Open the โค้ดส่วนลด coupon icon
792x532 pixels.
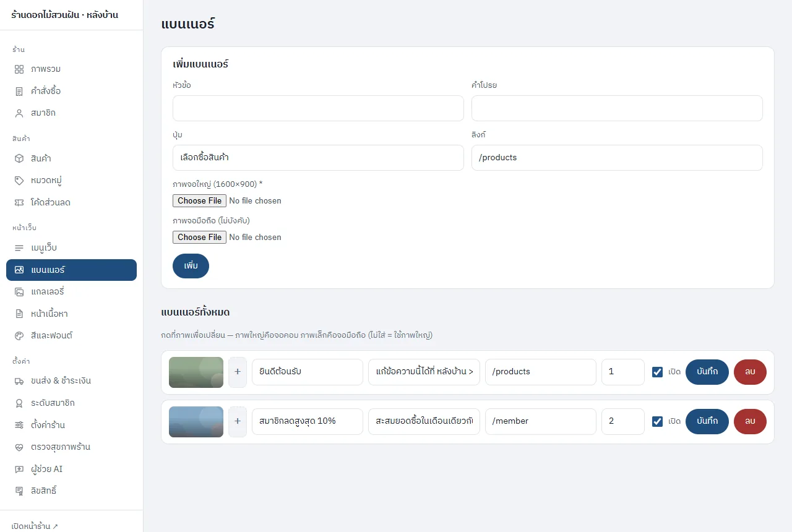click(x=19, y=202)
